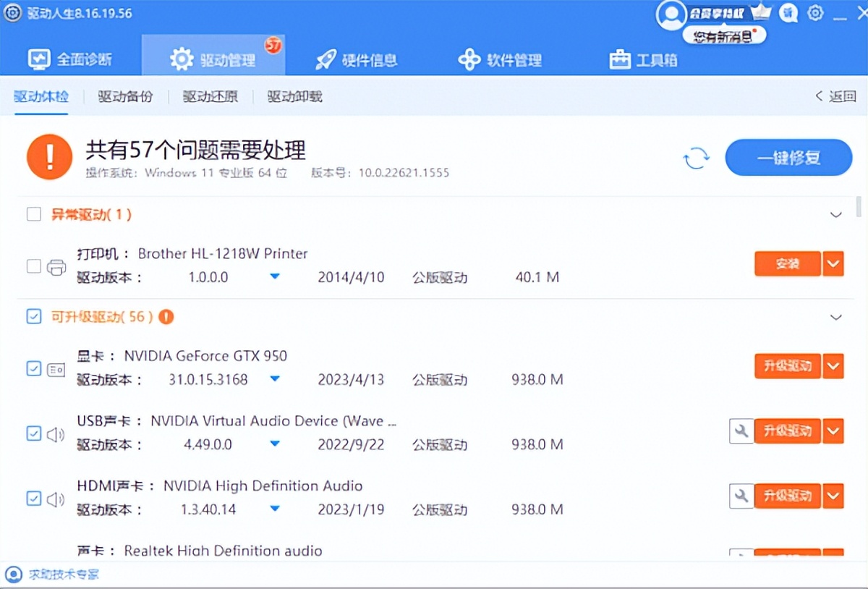Switch to the 硬件信息 tab
Viewport: 868px width, 589px height.
(x=357, y=59)
